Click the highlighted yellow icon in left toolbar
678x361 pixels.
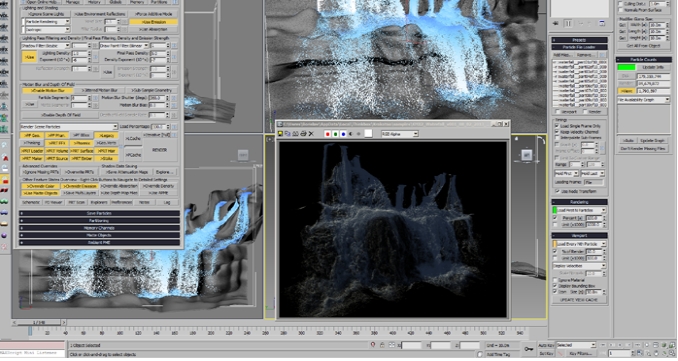click(x=4, y=179)
